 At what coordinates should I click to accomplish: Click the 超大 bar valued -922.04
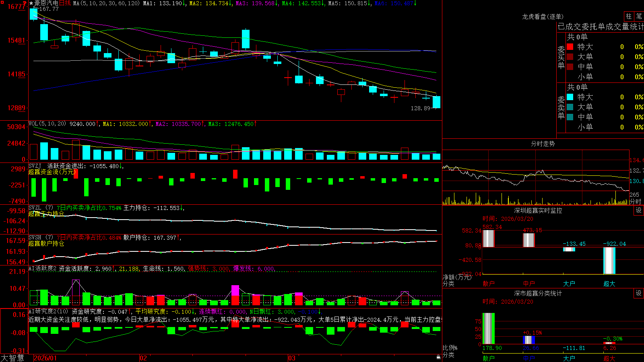coord(609,261)
